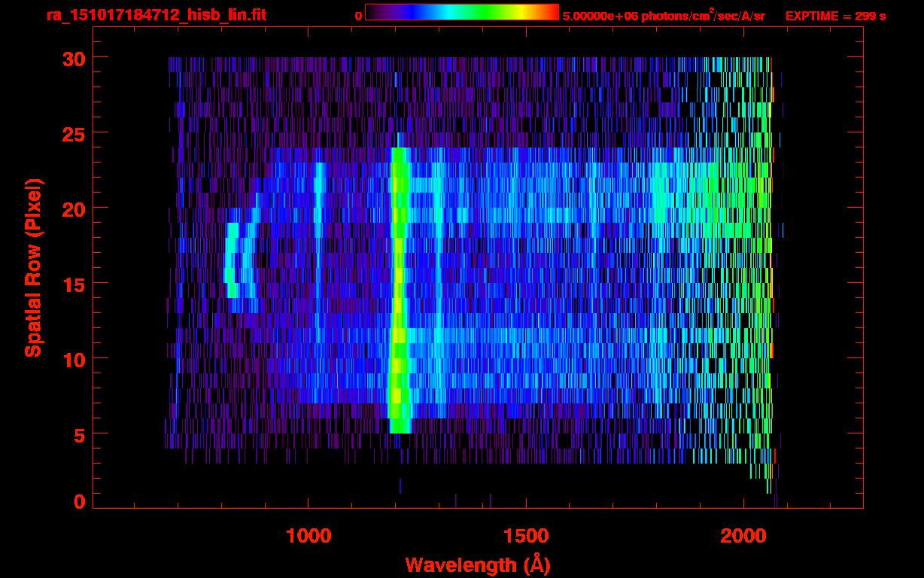
Task: Click the 5.00000e+06 photons colorbar maximum label
Action: click(x=664, y=15)
